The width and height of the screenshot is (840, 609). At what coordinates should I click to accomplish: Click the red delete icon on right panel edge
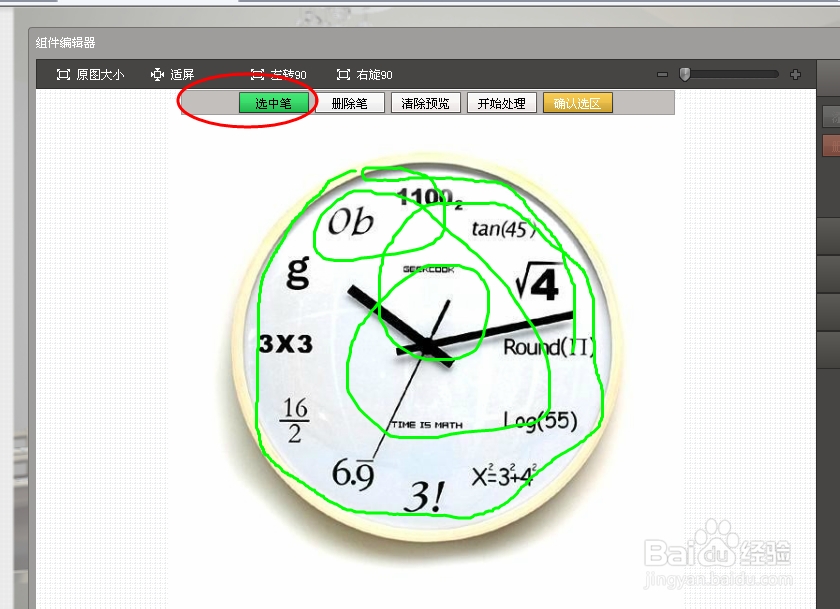[x=833, y=145]
